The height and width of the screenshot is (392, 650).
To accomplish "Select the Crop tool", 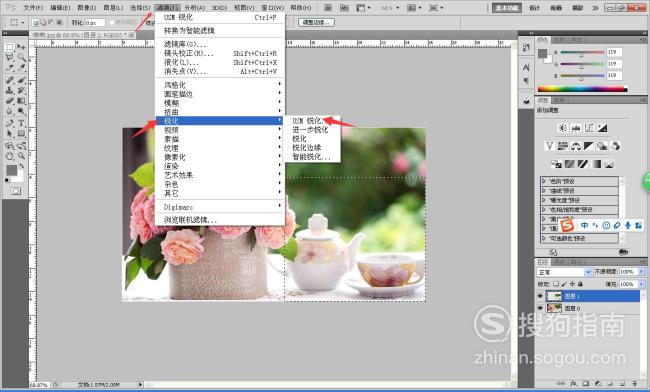I will pos(9,68).
